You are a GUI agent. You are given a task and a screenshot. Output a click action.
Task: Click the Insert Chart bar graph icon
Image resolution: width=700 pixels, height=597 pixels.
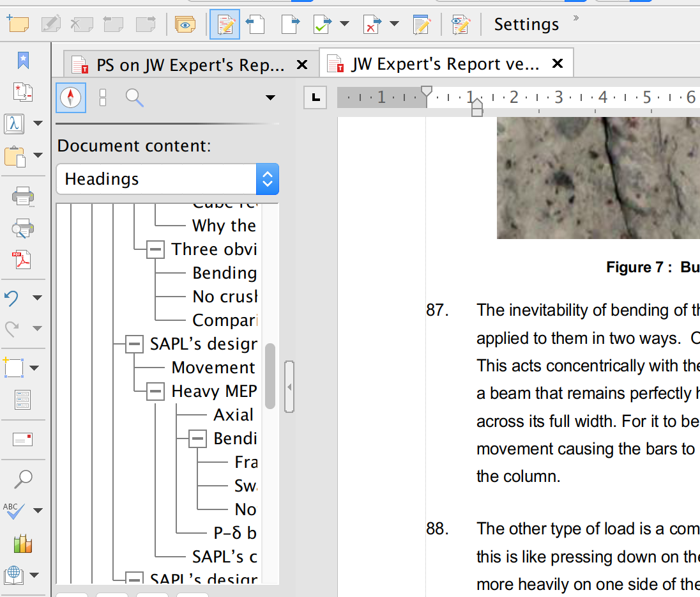coord(22,543)
